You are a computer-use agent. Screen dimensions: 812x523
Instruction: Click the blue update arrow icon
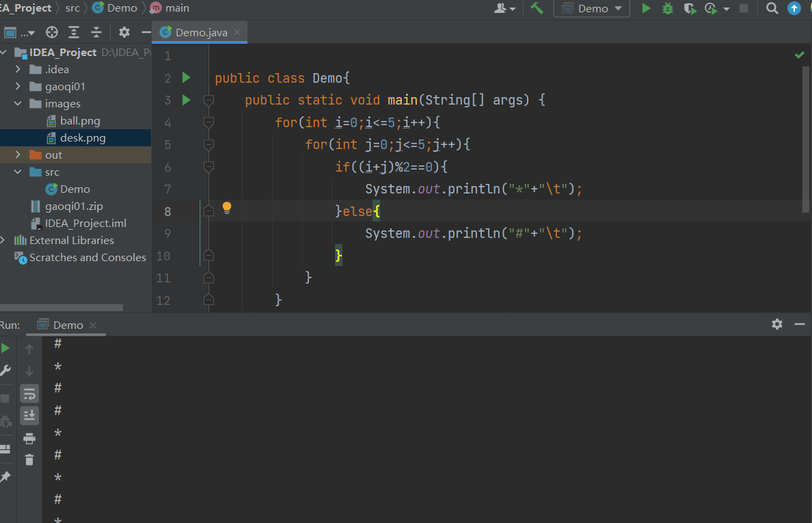[x=794, y=8]
